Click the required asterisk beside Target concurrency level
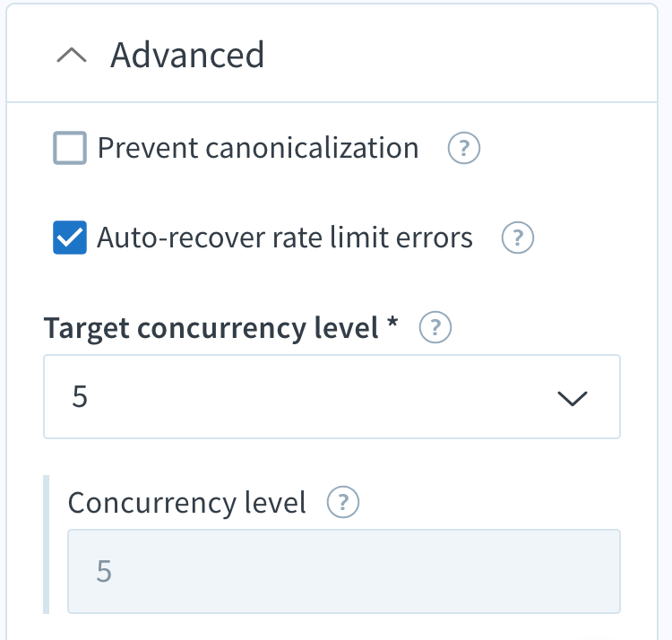This screenshot has height=640, width=672. (392, 324)
